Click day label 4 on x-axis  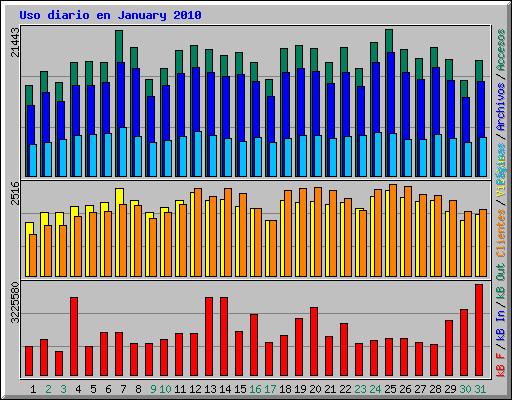[x=78, y=389]
